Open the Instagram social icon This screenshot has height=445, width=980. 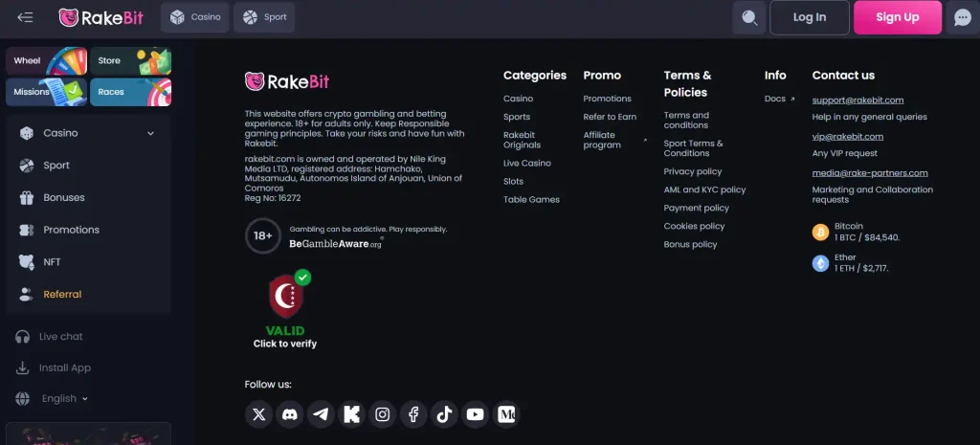click(x=383, y=414)
